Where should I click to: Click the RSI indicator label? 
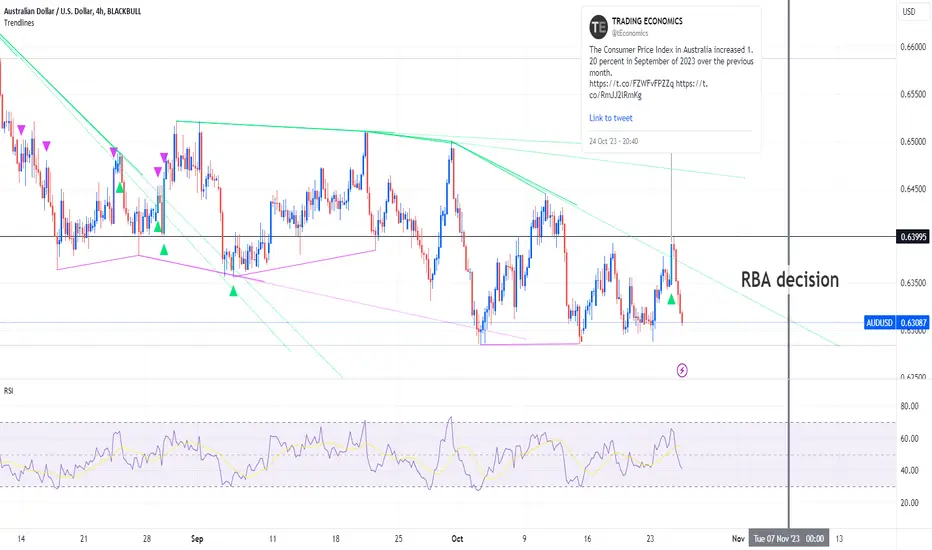[x=8, y=391]
